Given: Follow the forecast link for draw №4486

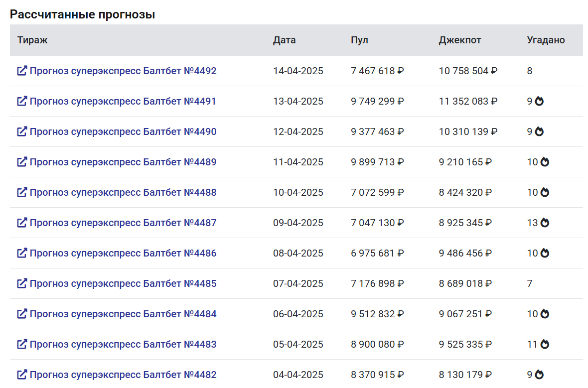Looking at the screenshot, I should coord(123,253).
